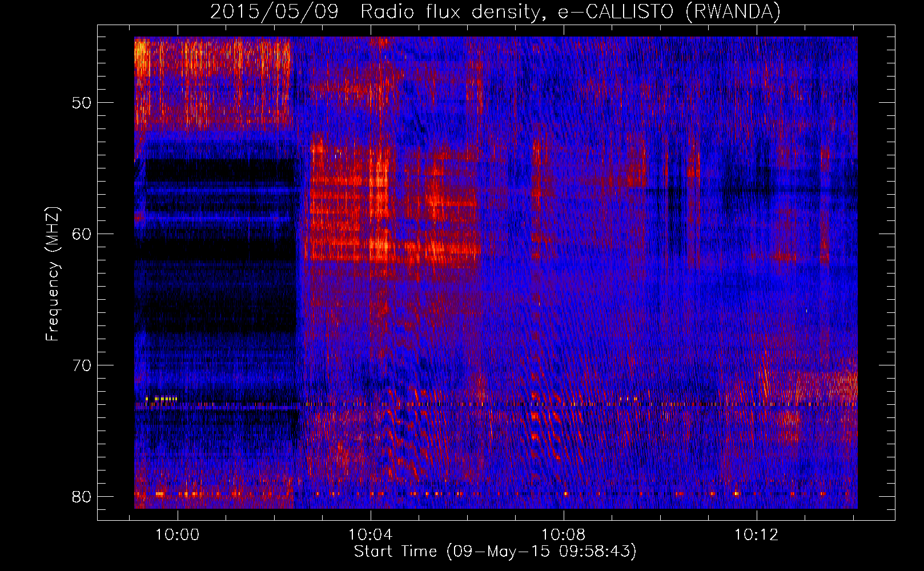The image size is (924, 571).
Task: Click the 50 MHz frequency tick label
Action: click(82, 103)
